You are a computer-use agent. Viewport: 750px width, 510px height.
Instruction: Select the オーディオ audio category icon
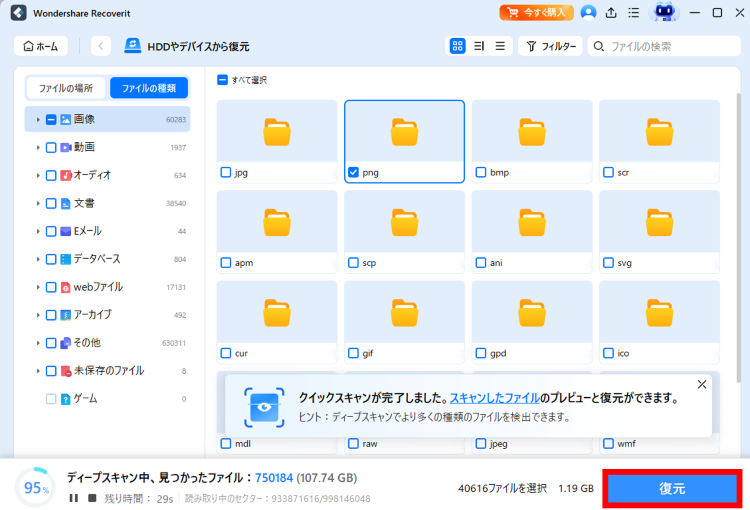tap(66, 176)
